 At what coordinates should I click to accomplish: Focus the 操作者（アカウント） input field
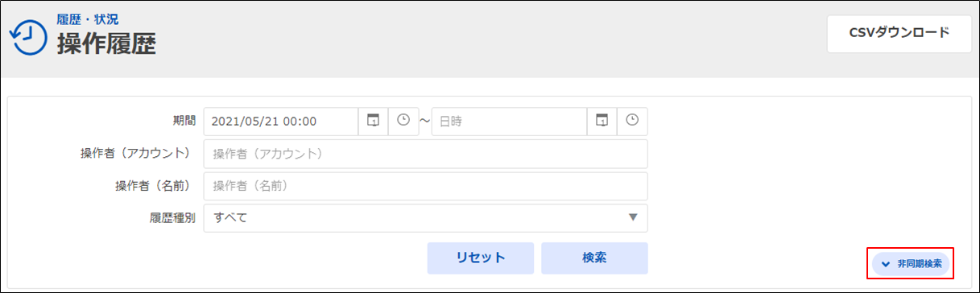tap(425, 154)
